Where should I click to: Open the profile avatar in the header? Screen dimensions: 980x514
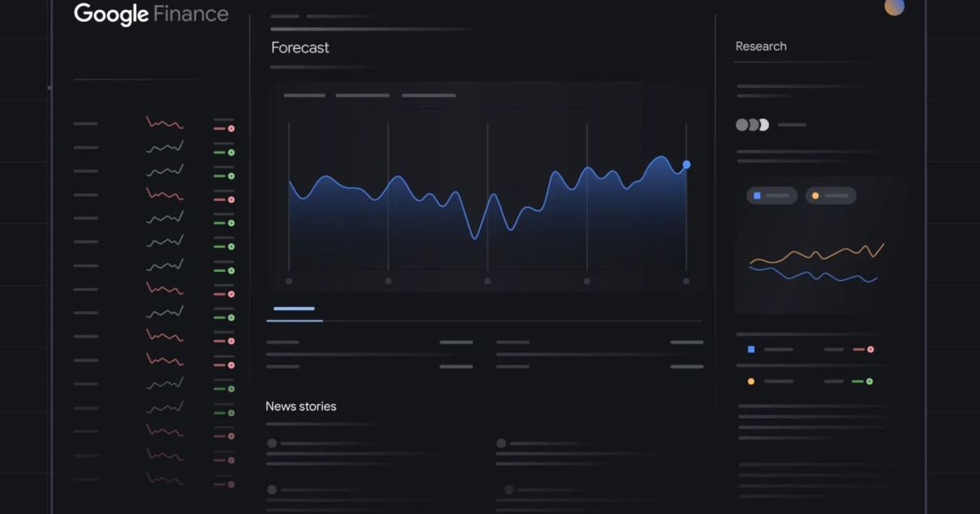894,7
